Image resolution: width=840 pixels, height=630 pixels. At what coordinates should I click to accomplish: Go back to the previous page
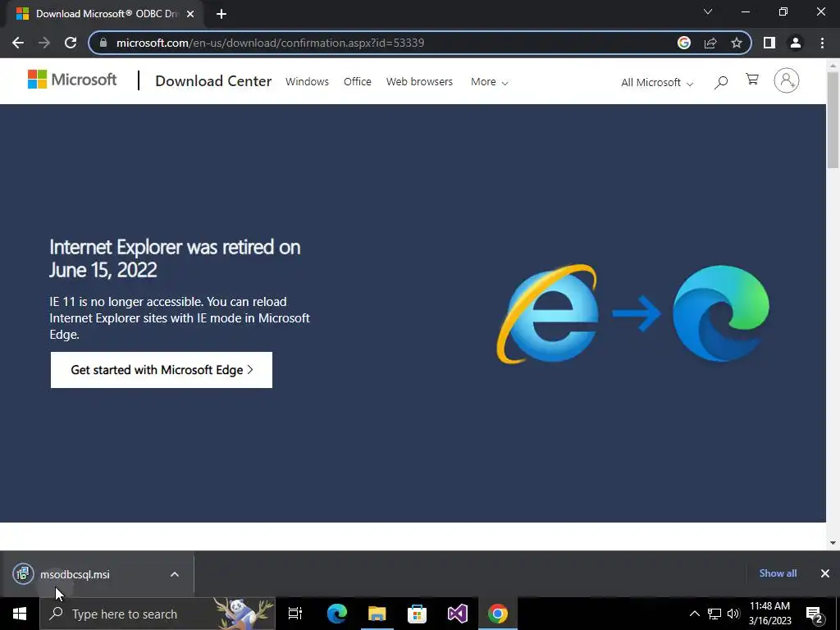point(18,43)
